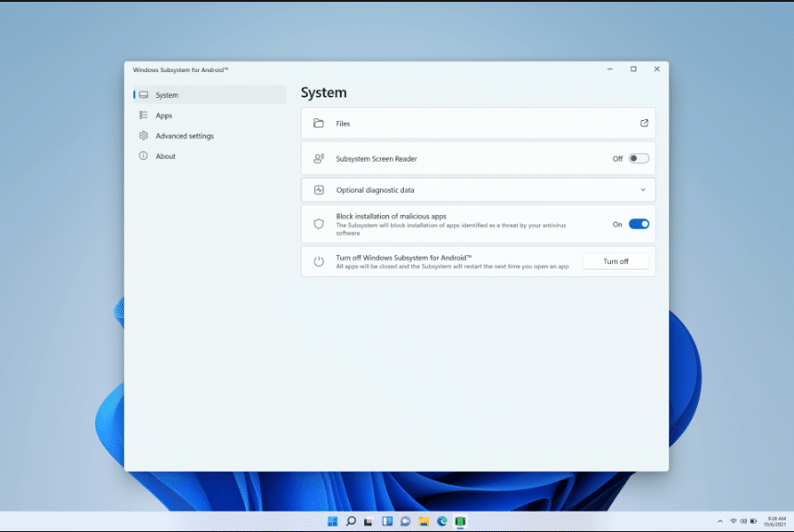
Task: Open the Files row
Action: click(x=462, y=123)
